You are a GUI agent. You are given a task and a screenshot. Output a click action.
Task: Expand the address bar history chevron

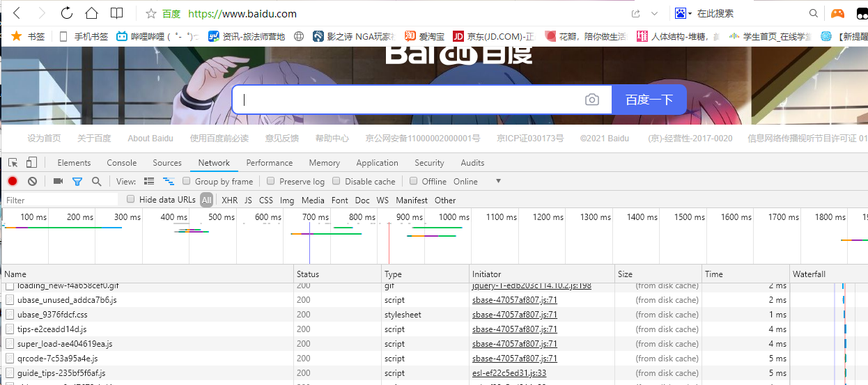coord(654,13)
